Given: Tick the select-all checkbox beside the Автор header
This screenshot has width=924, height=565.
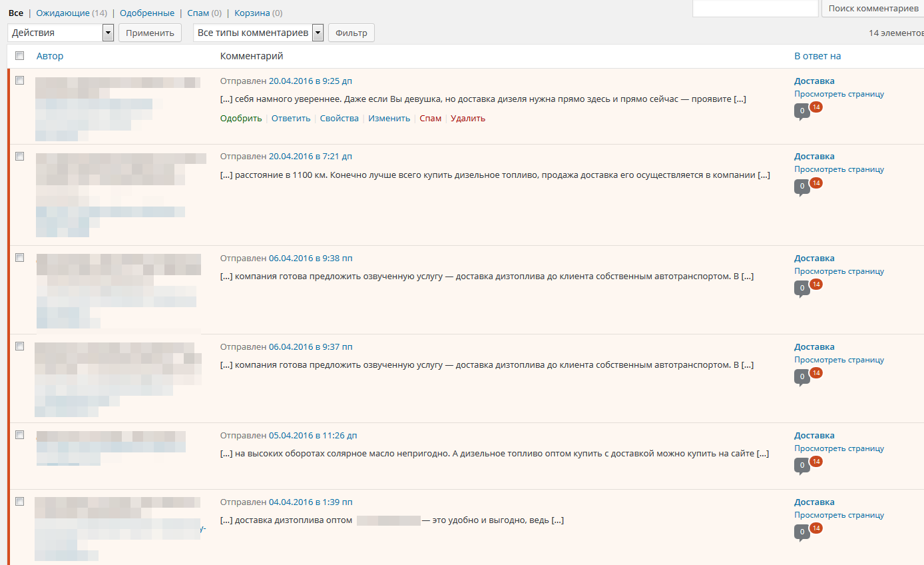Looking at the screenshot, I should click(x=20, y=56).
